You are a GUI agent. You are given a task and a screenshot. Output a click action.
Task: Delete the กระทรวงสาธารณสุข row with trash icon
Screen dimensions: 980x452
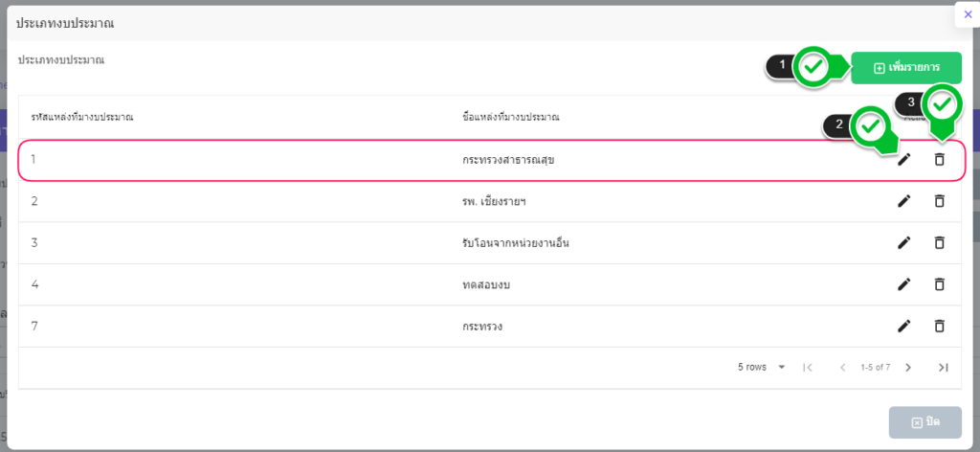tap(939, 160)
